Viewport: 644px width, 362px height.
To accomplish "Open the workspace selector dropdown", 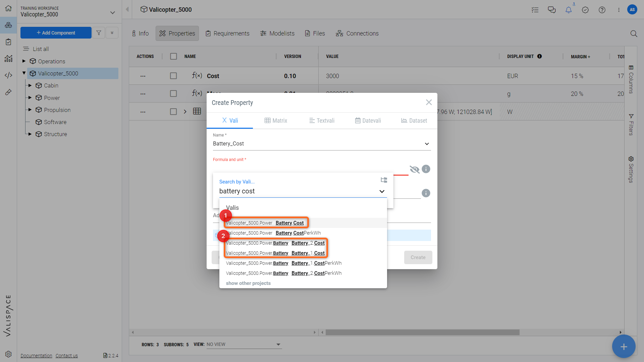I will coord(113,13).
